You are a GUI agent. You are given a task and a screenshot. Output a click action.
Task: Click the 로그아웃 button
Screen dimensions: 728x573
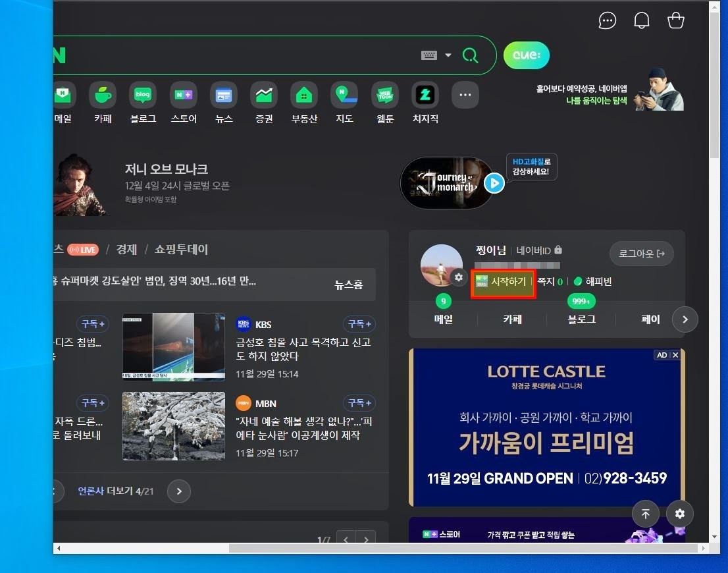[x=641, y=254]
